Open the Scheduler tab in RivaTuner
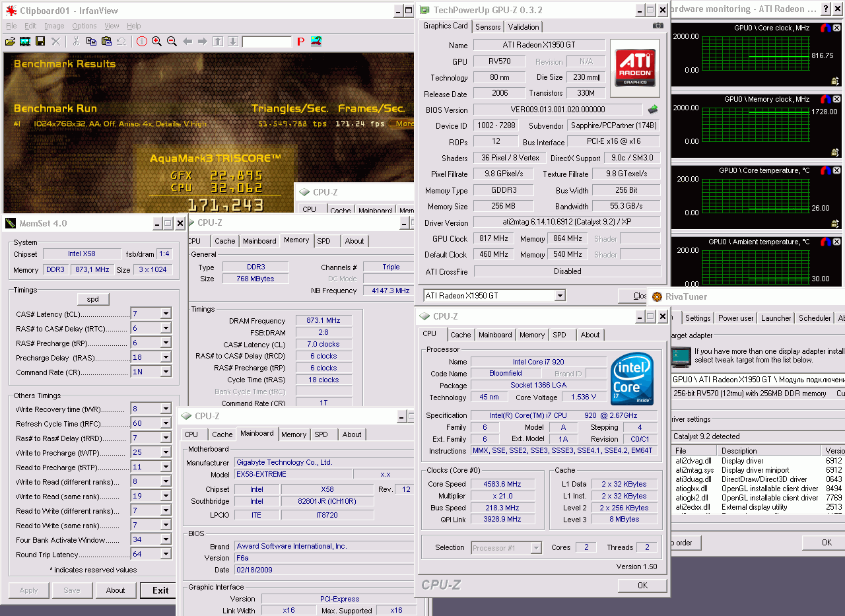 coord(815,318)
